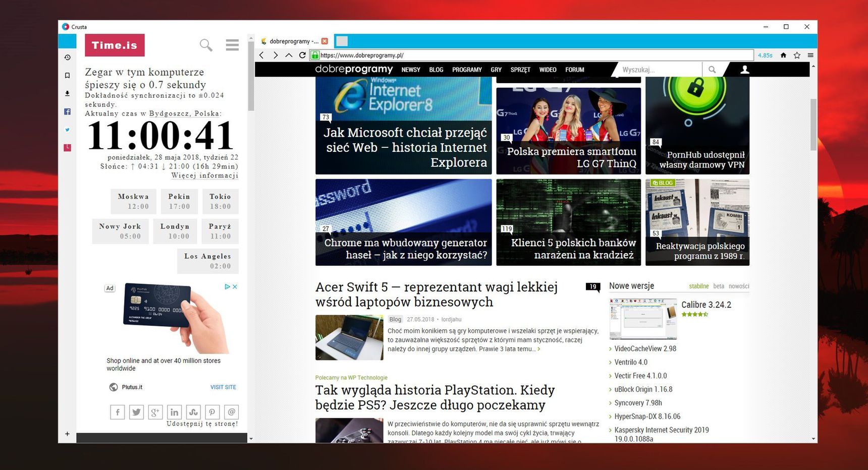Image resolution: width=868 pixels, height=470 pixels.
Task: Open WIDEO menu item
Action: click(548, 70)
